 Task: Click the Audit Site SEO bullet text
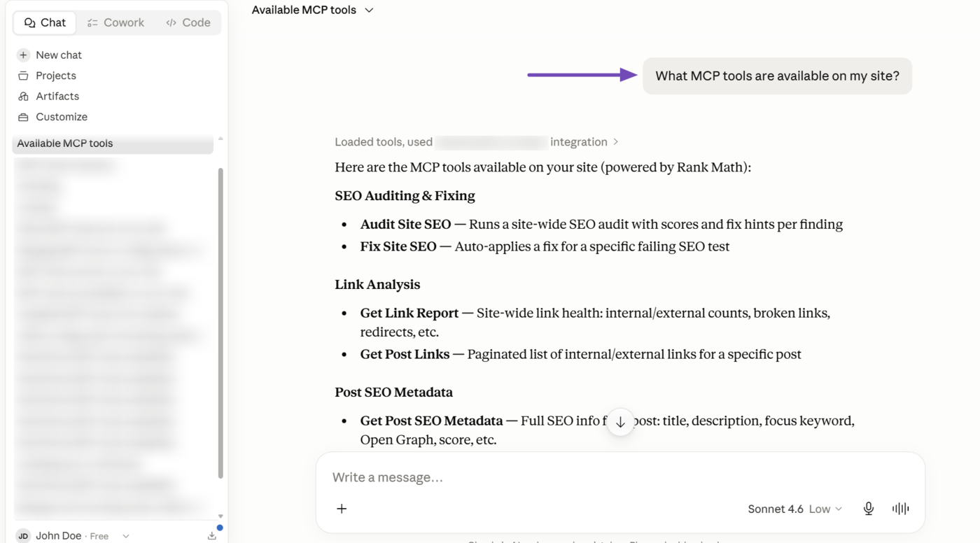pyautogui.click(x=601, y=225)
